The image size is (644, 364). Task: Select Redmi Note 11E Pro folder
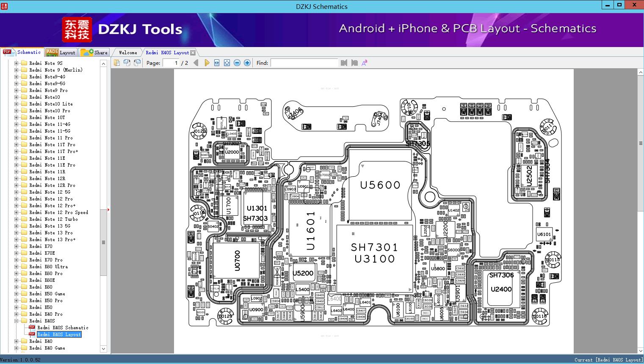coord(52,165)
